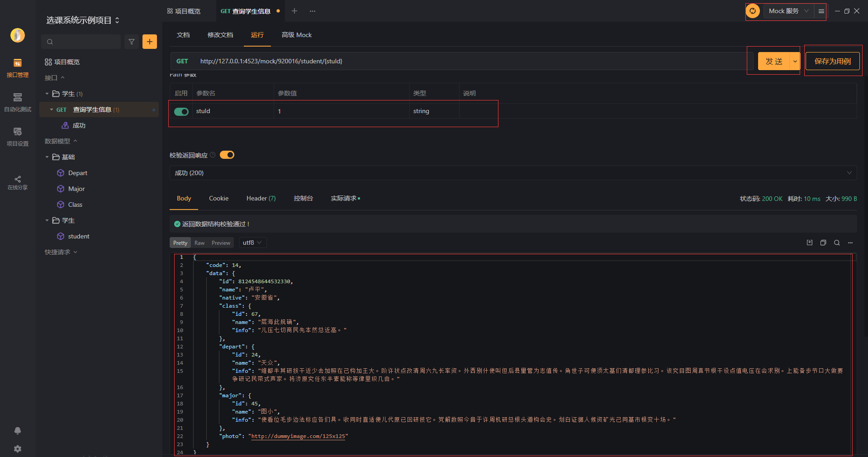Edit the stuId parameter value cell
Image resolution: width=868 pixels, height=457 pixels.
pos(342,111)
